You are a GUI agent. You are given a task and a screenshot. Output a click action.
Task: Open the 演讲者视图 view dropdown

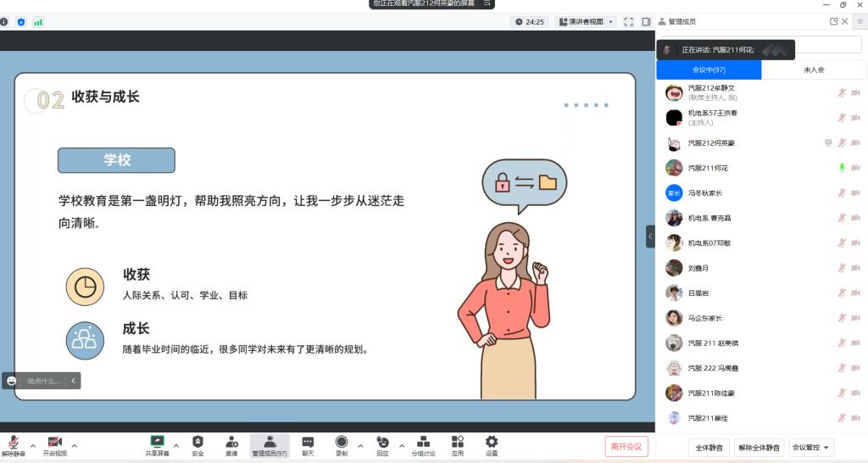(586, 22)
